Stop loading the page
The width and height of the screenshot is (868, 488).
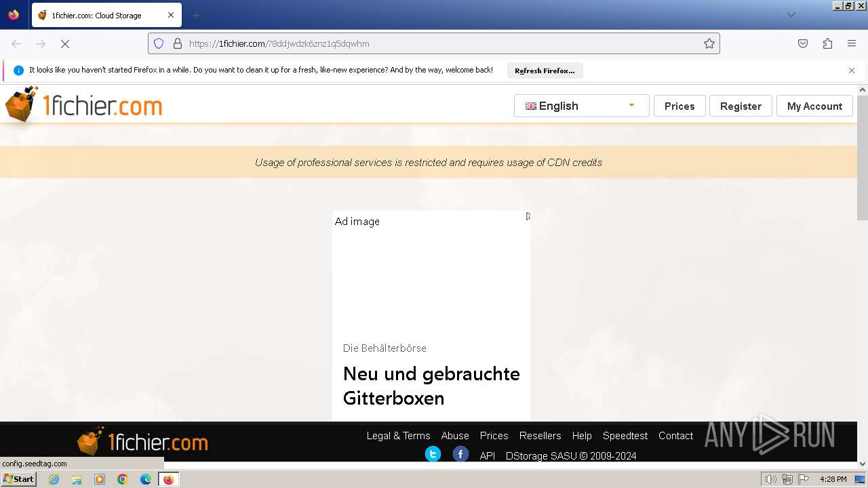point(65,43)
